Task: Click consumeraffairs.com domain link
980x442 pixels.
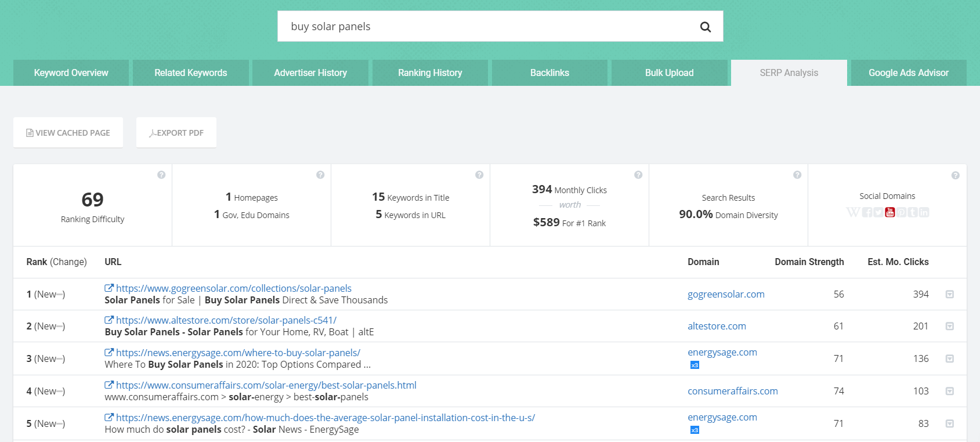Action: pos(733,391)
